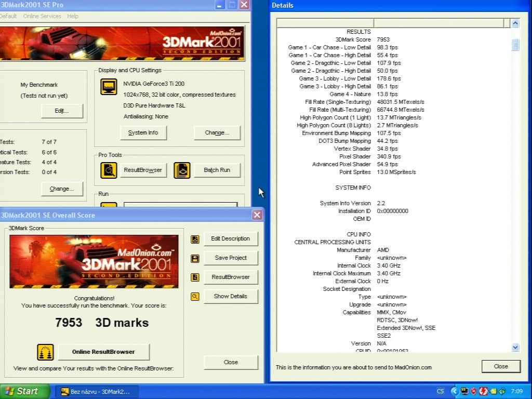This screenshot has width=532, height=399.
Task: Click the 3DMark Score value 7953 in Details
Action: pyautogui.click(x=383, y=39)
